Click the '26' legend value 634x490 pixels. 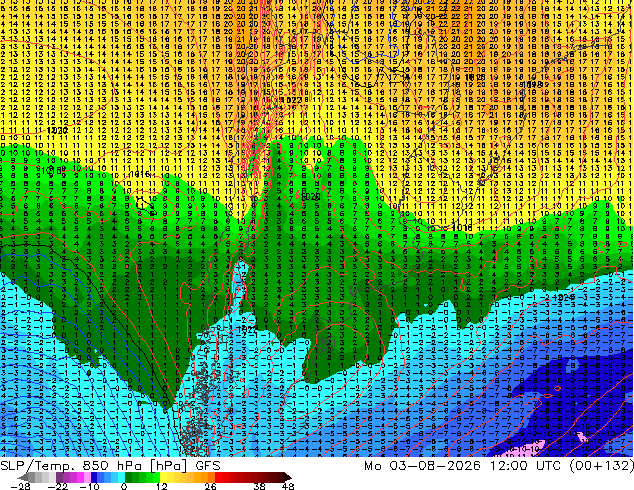click(x=210, y=486)
